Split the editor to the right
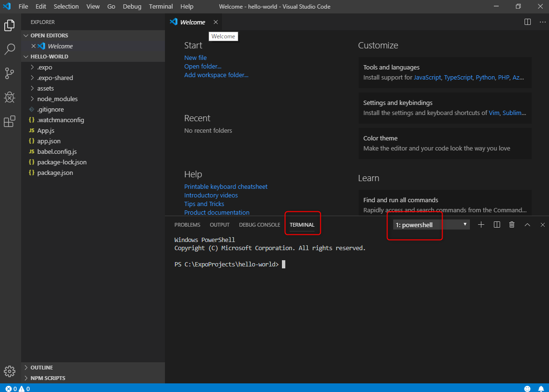The height and width of the screenshot is (392, 549). (527, 22)
